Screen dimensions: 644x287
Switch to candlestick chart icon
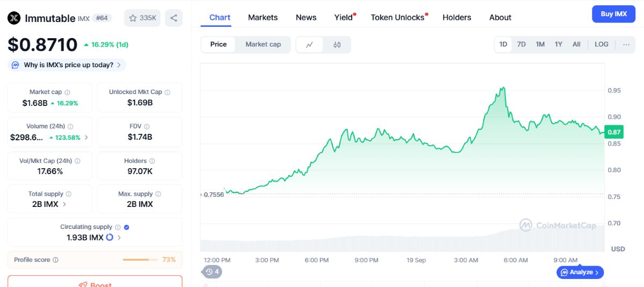click(337, 45)
